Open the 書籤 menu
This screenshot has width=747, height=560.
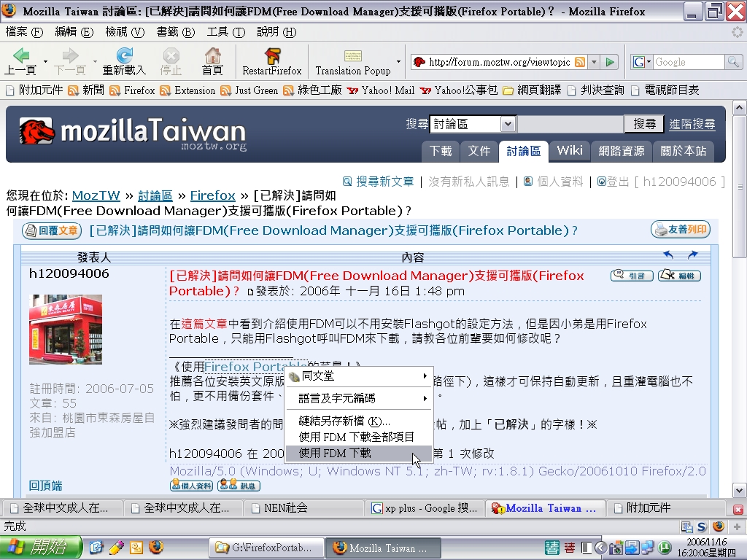(x=176, y=32)
